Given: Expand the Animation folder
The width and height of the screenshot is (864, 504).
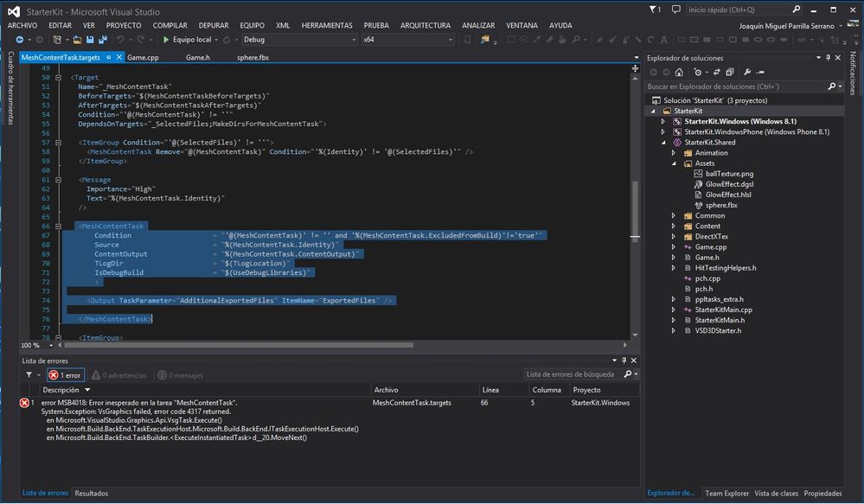Looking at the screenshot, I should pos(674,152).
